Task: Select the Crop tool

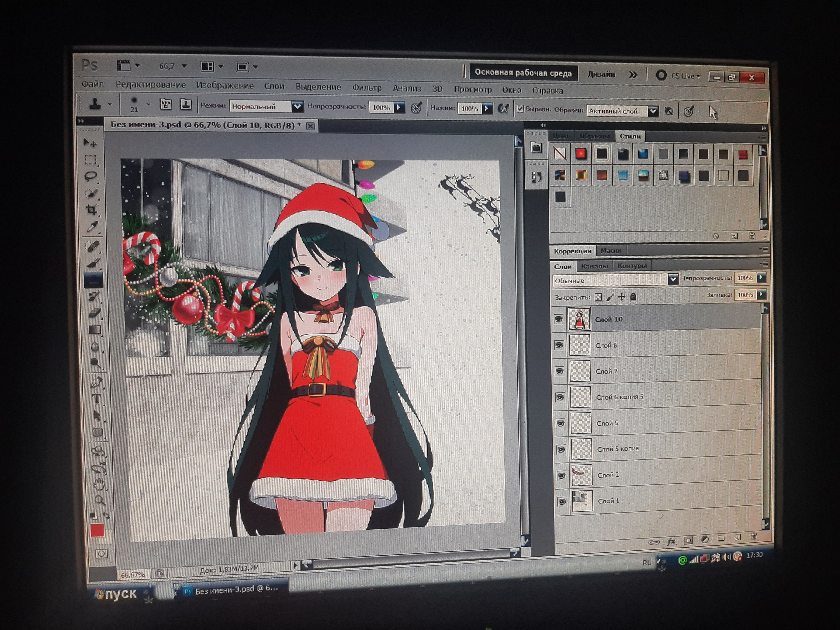Action: pyautogui.click(x=91, y=210)
